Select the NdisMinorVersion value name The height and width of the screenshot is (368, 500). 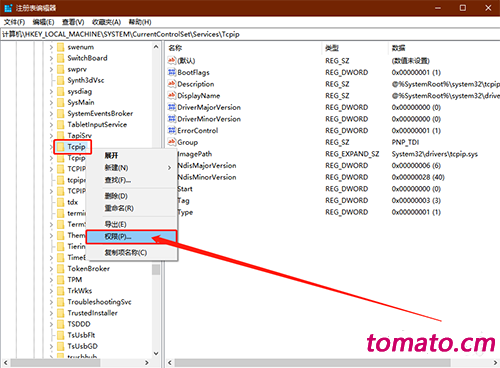(x=207, y=177)
